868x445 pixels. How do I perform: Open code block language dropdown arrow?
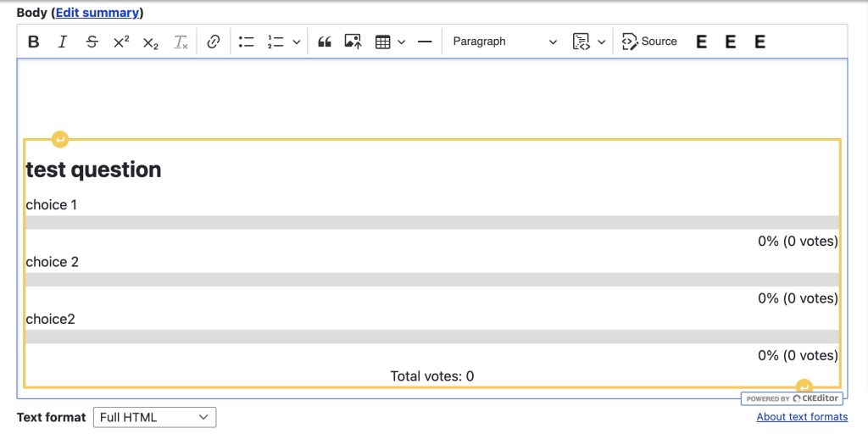tap(602, 42)
